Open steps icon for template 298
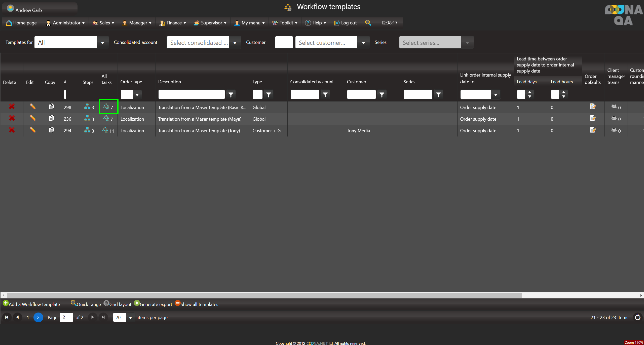 (87, 107)
